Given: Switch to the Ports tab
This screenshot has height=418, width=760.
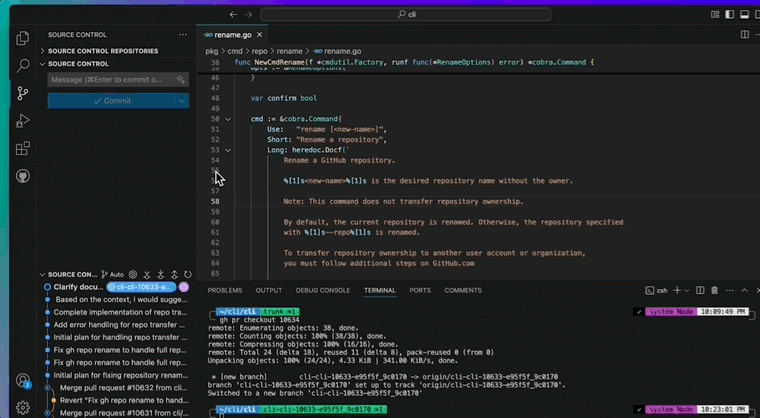Looking at the screenshot, I should click(420, 290).
